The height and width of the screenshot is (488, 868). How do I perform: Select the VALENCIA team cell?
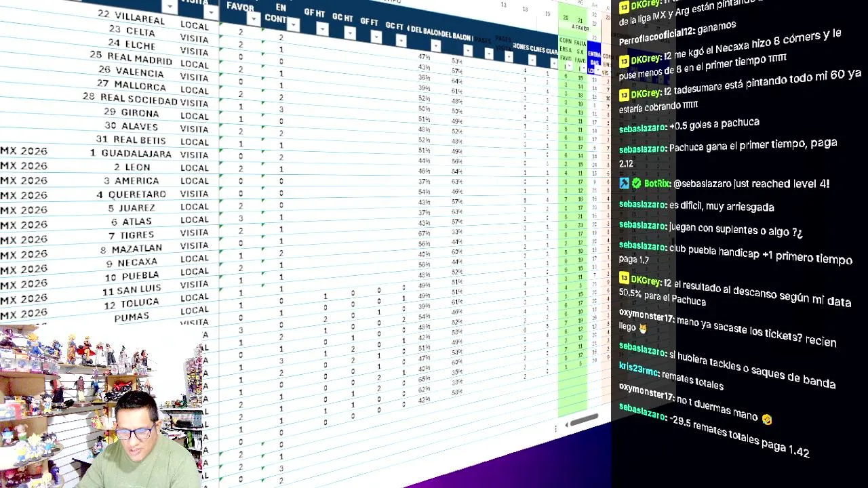coord(140,72)
